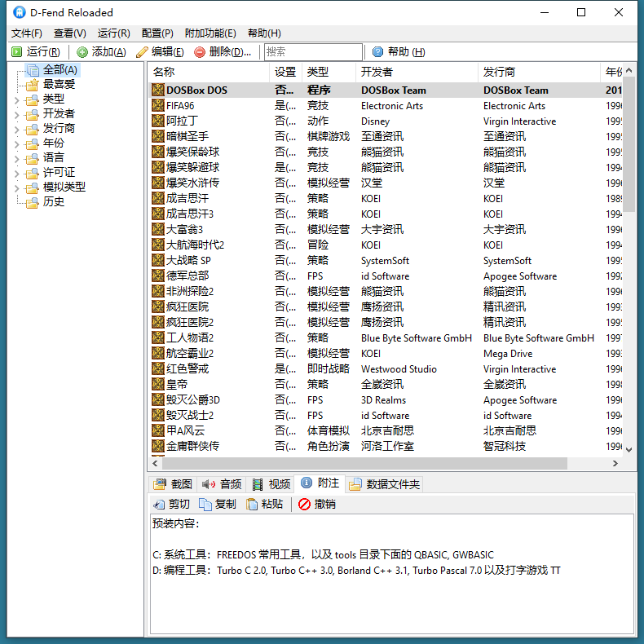
Task: Click the Copy (复制) notes icon
Action: pyautogui.click(x=205, y=505)
